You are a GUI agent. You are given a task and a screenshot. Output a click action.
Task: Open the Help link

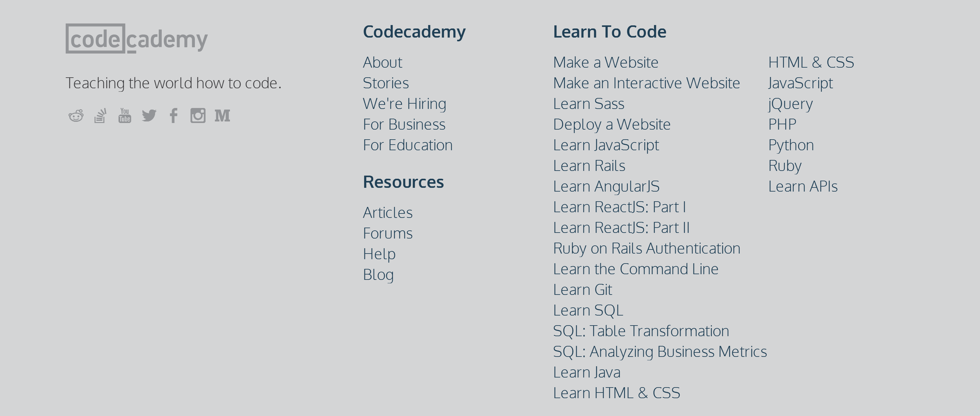[379, 254]
